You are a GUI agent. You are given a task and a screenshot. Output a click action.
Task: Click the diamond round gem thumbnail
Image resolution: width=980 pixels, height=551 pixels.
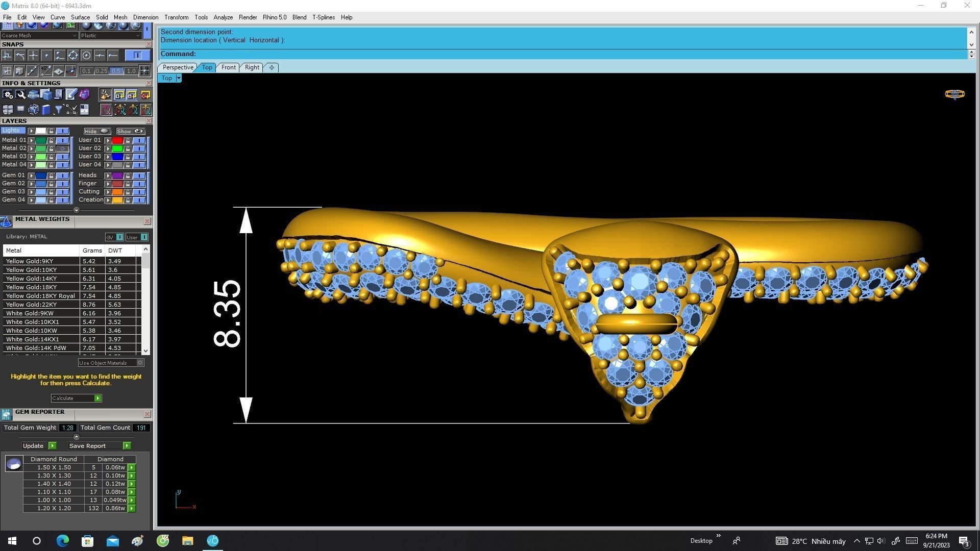(x=14, y=463)
